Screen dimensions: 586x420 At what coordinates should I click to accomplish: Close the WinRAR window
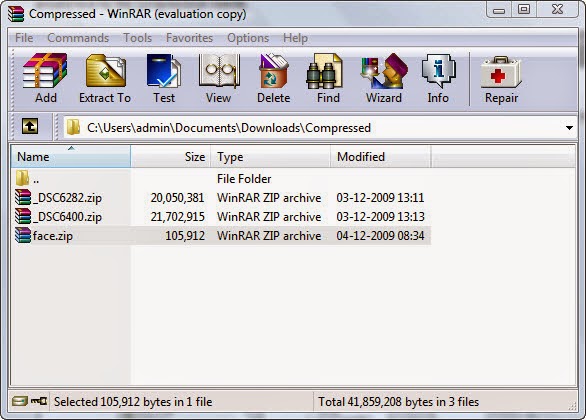(557, 10)
